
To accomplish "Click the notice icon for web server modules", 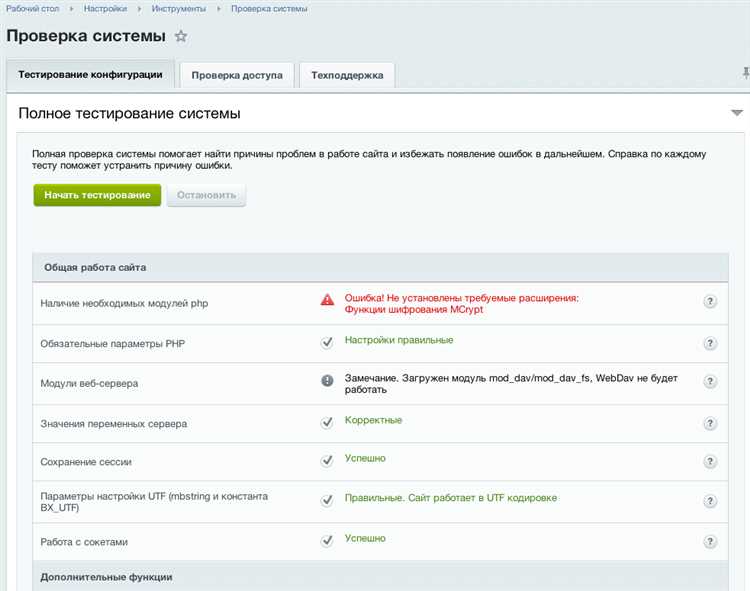I will click(x=327, y=381).
